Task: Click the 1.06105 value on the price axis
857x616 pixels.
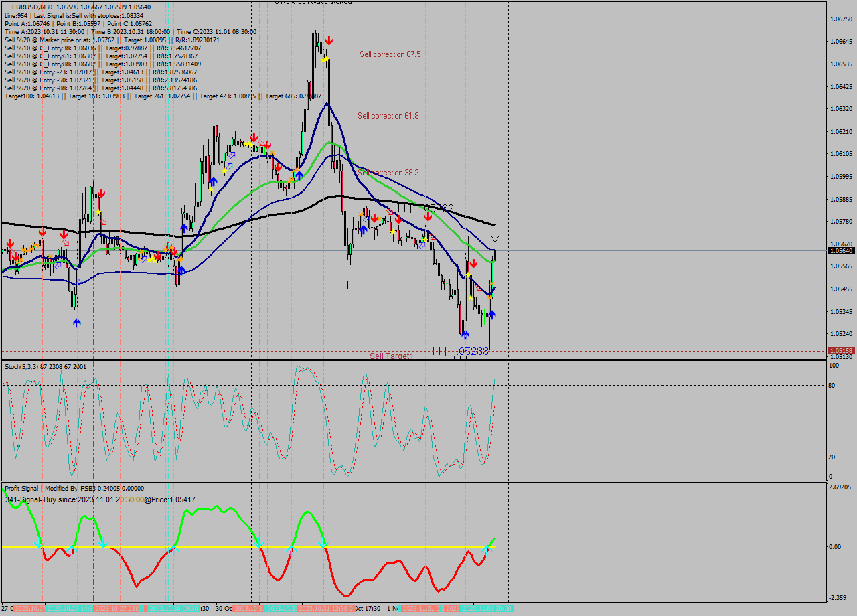Action: pyautogui.click(x=841, y=154)
